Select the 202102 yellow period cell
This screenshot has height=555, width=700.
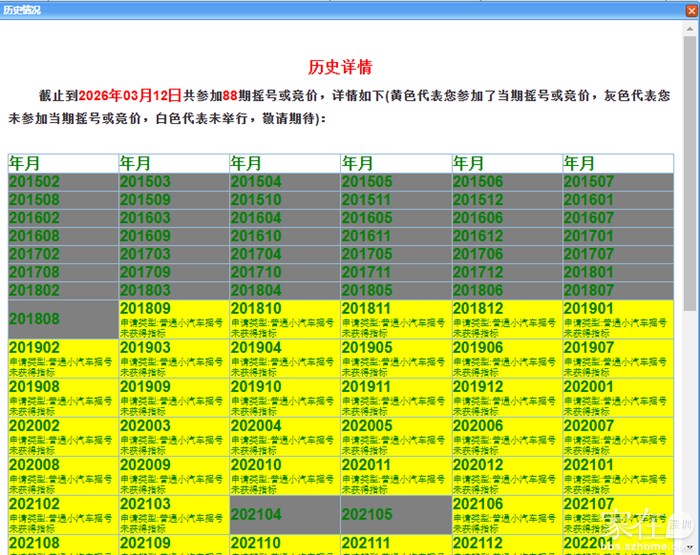[x=62, y=514]
